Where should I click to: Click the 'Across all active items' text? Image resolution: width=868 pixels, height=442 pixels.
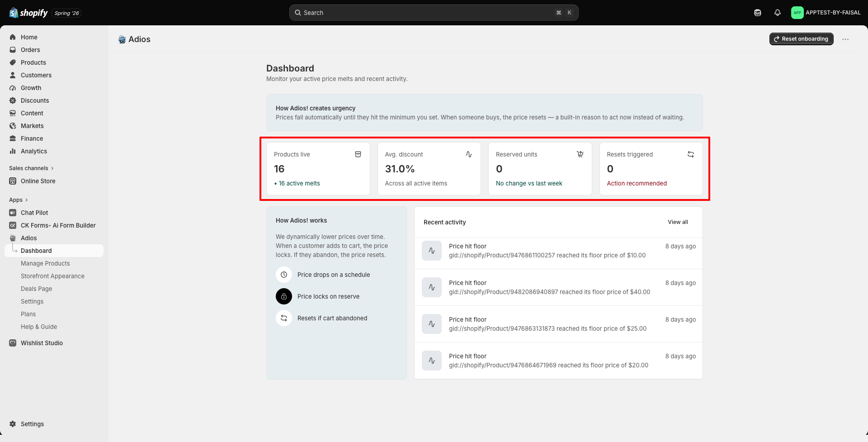[x=416, y=183]
